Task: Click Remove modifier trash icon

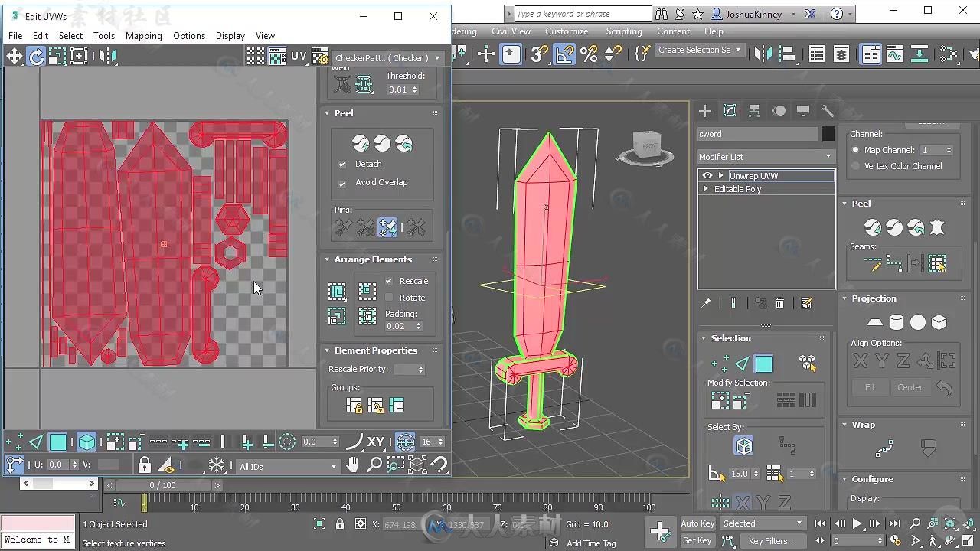Action: 779,304
